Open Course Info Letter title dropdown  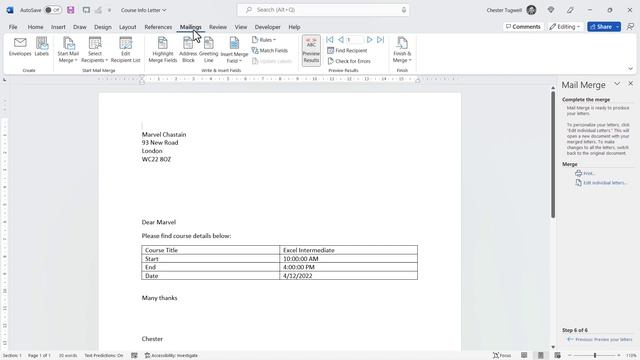[143, 10]
